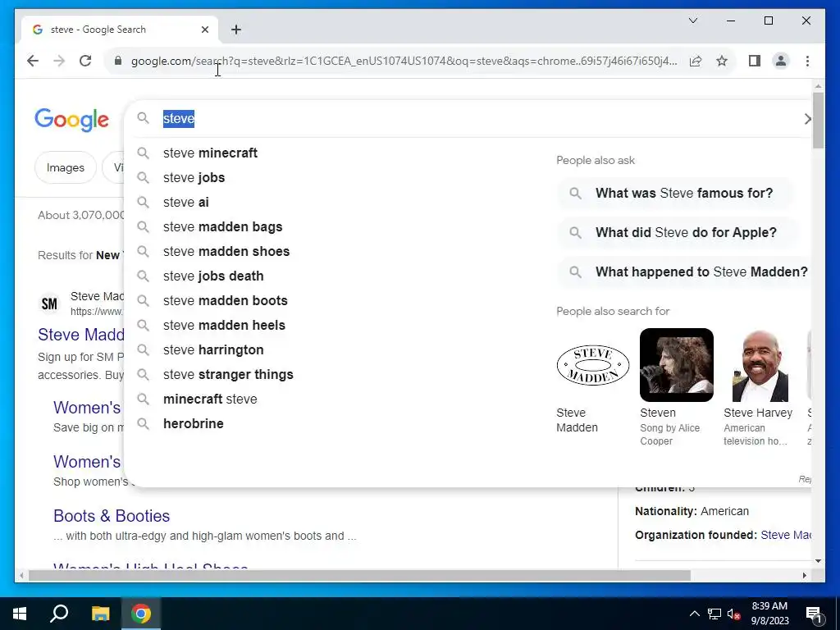This screenshot has width=840, height=630.
Task: Open the 'Boots & Booties' link
Action: tap(112, 515)
